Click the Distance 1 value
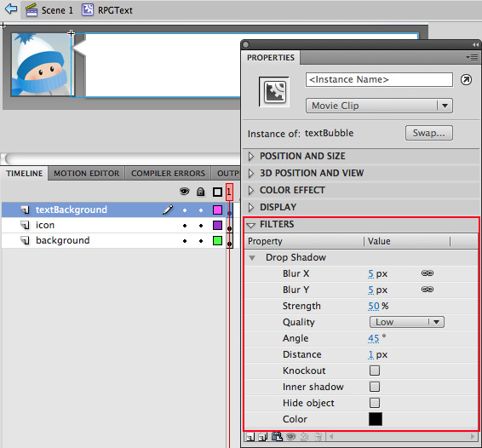The height and width of the screenshot is (448, 482). click(x=370, y=354)
